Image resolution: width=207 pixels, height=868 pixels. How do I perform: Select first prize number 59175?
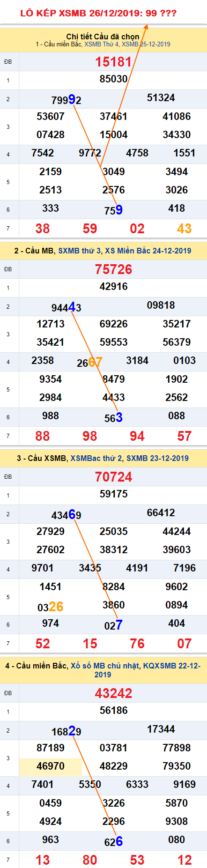tap(114, 494)
